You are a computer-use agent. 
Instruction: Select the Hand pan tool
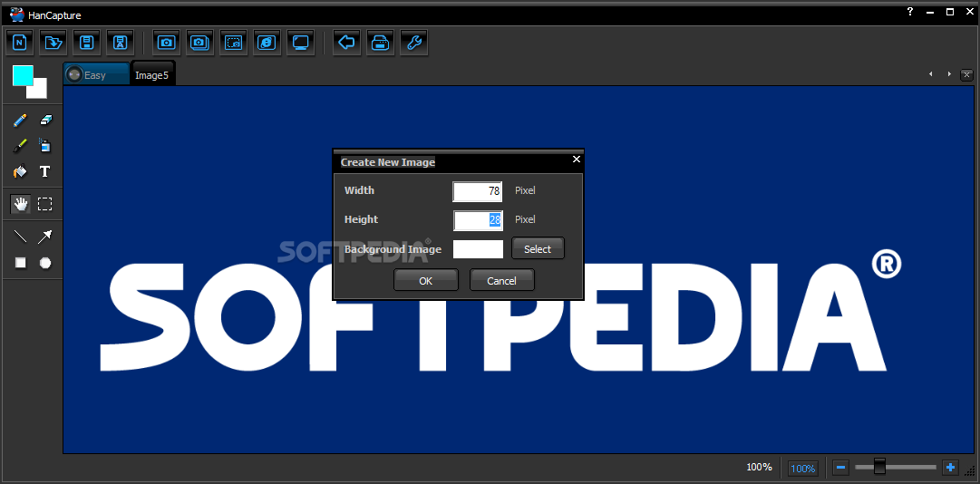pos(21,204)
